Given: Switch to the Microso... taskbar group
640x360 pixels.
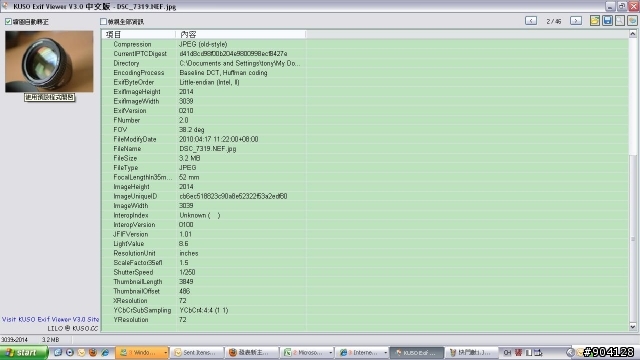Looking at the screenshot, I should tap(308, 352).
